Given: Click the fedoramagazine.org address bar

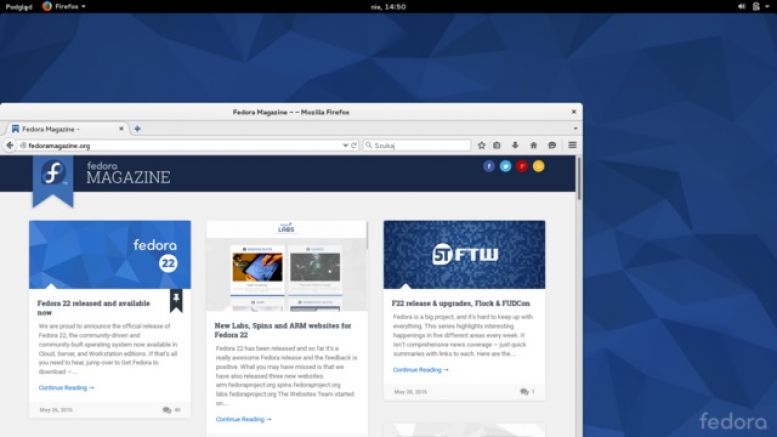Looking at the screenshot, I should (x=181, y=145).
